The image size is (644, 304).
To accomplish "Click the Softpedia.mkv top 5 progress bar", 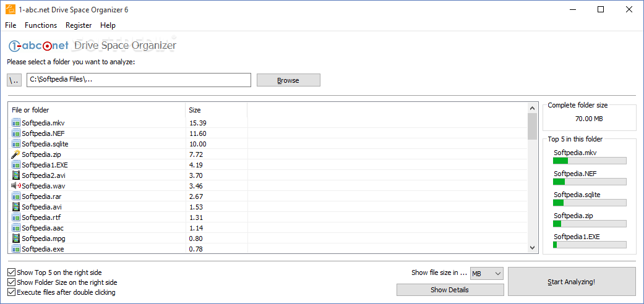I will 590,161.
